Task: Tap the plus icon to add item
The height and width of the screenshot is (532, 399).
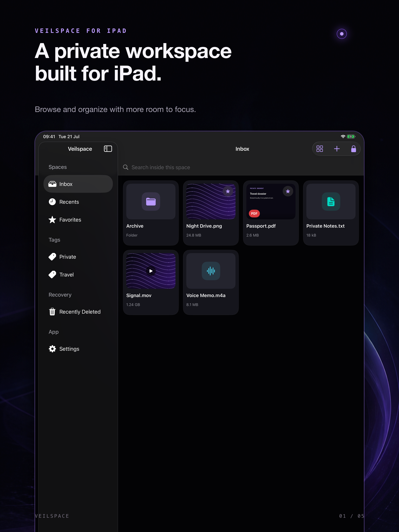Action: click(x=337, y=149)
